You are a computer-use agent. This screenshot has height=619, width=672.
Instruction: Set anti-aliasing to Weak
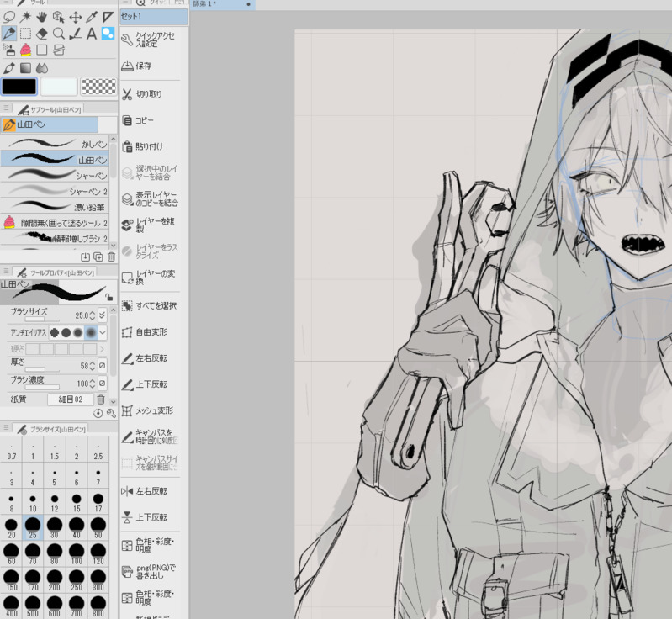tap(66, 333)
